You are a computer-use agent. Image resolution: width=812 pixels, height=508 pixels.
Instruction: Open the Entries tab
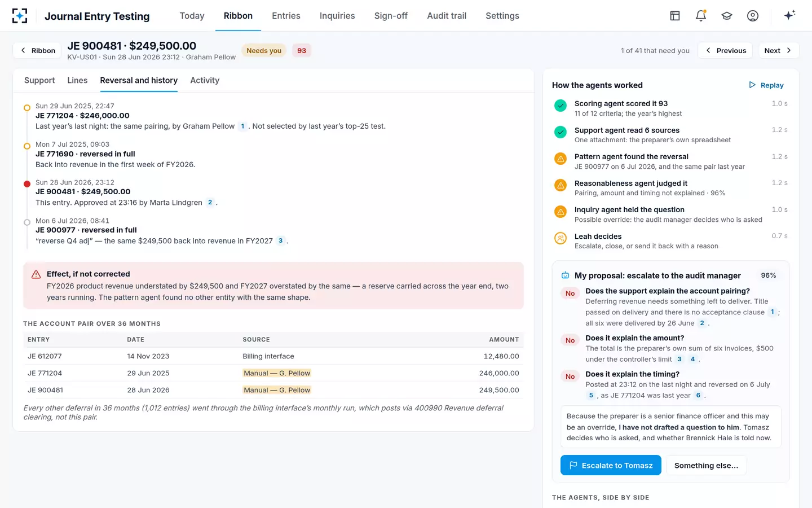(286, 16)
